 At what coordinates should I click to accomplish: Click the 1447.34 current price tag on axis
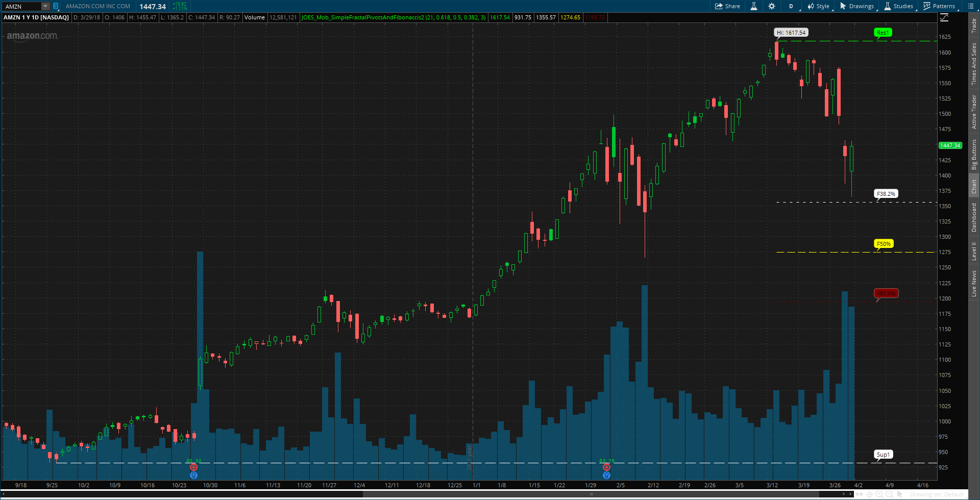tap(950, 145)
